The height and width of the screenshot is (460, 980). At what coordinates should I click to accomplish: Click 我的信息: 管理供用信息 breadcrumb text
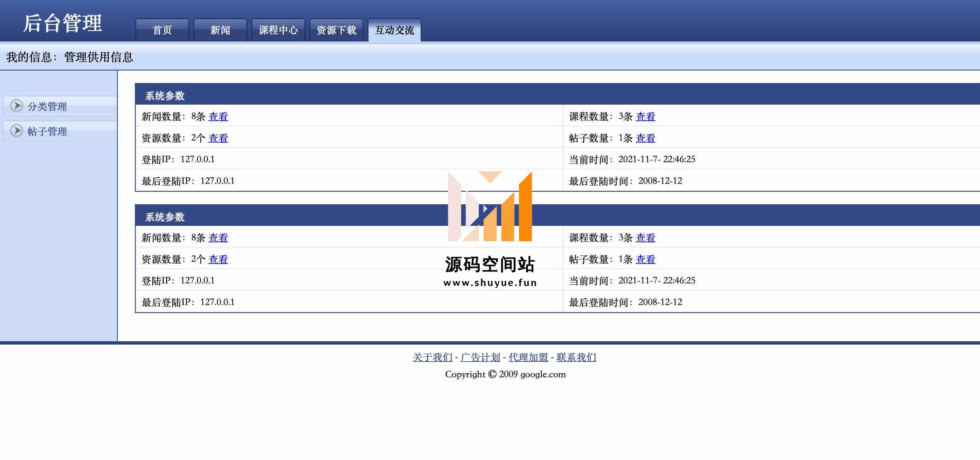(x=70, y=57)
